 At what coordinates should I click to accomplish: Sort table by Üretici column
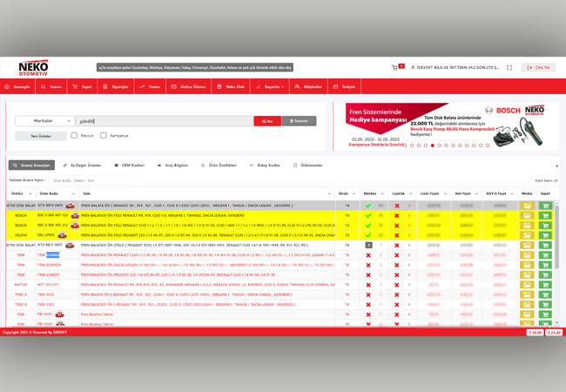tap(21, 194)
